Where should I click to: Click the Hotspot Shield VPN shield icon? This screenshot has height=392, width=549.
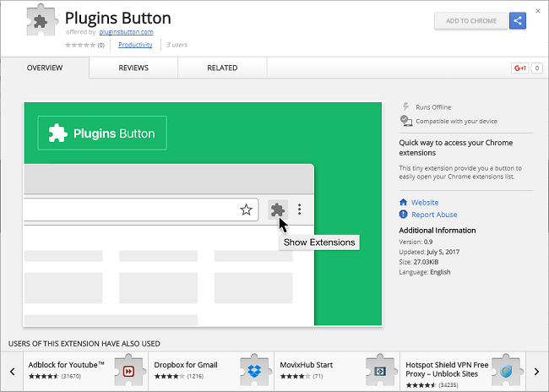click(x=507, y=371)
